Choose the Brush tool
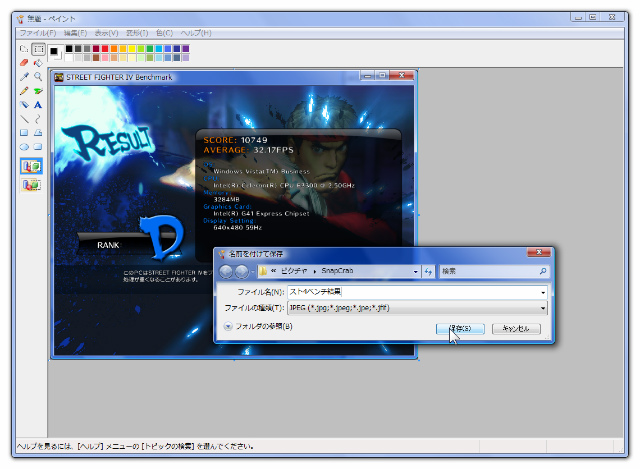Viewport: 640px width, 469px height. click(x=38, y=91)
